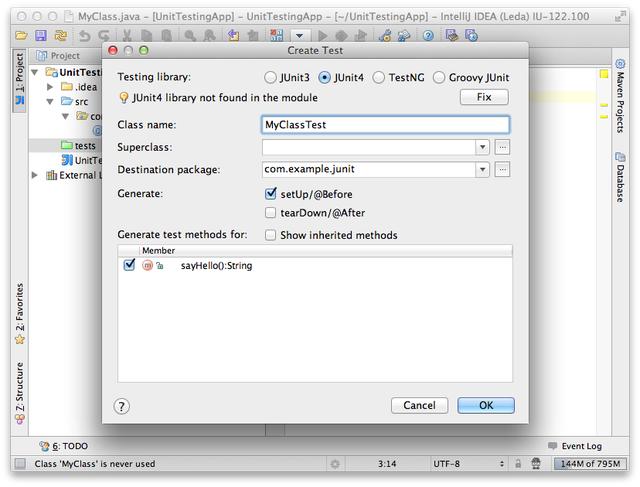Click Superclass browse ellipsis button

pyautogui.click(x=502, y=147)
